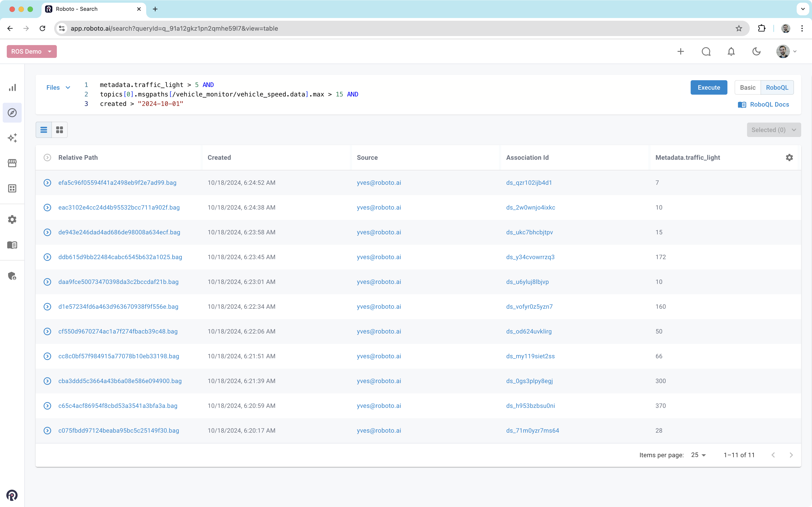Open the storefront sidebar icon
The height and width of the screenshot is (507, 812).
12,163
